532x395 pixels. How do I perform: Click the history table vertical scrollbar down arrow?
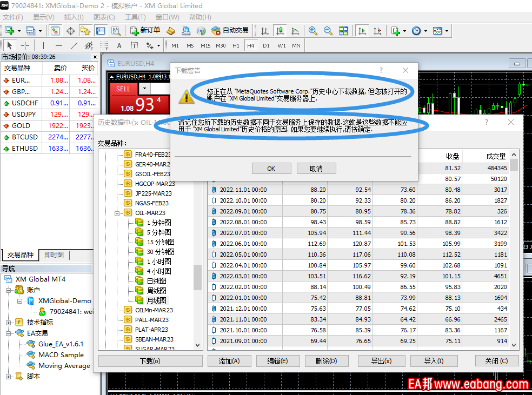[x=514, y=345]
